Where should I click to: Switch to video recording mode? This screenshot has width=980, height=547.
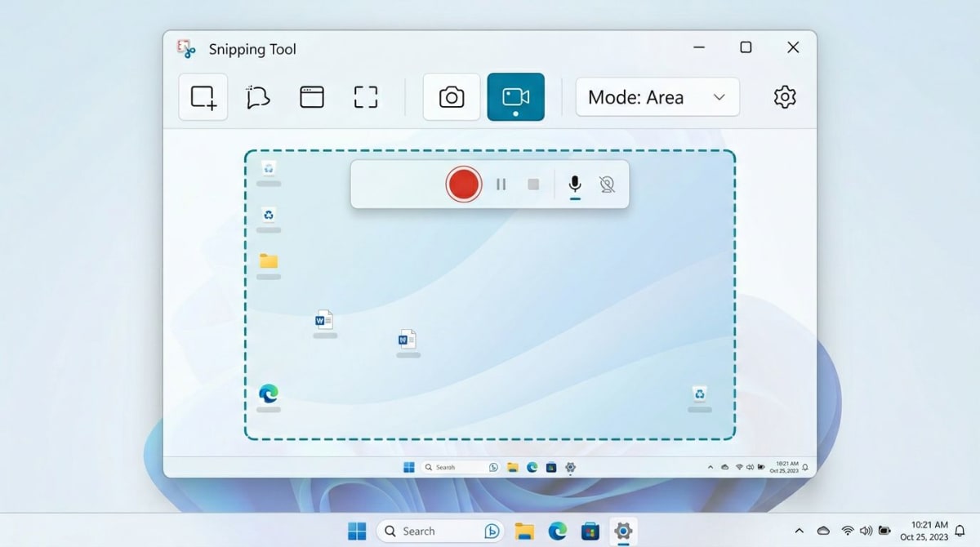point(515,96)
